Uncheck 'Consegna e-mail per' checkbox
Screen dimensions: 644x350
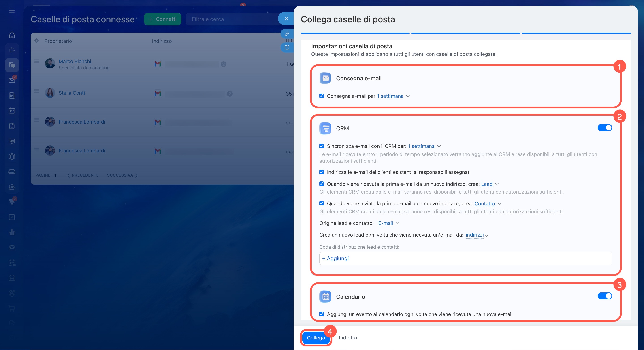(x=322, y=96)
